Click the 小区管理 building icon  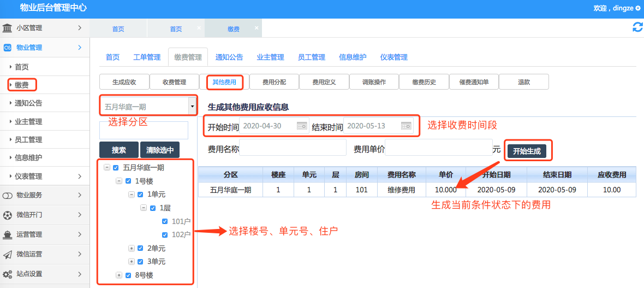click(x=8, y=28)
